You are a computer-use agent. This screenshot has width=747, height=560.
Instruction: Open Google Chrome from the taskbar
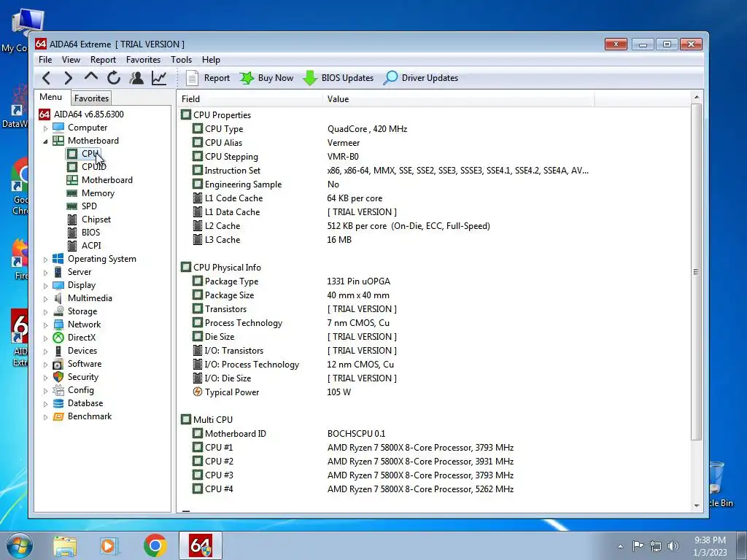[155, 545]
